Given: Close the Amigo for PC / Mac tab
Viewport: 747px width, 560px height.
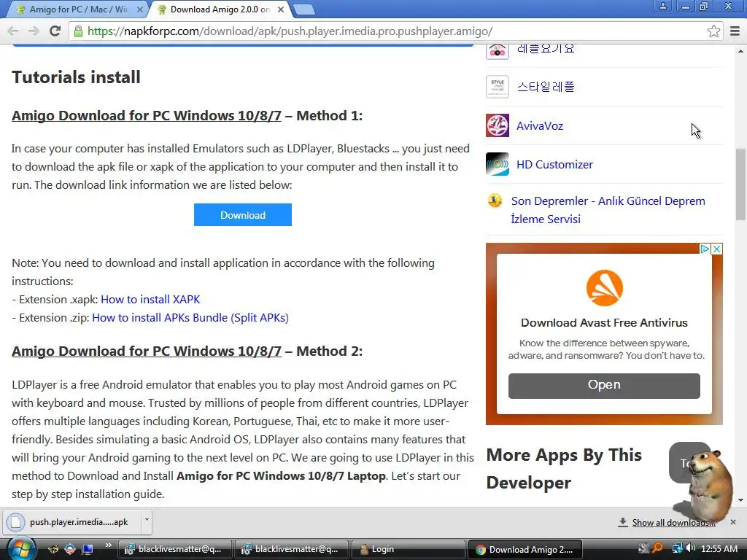Looking at the screenshot, I should pos(139,9).
